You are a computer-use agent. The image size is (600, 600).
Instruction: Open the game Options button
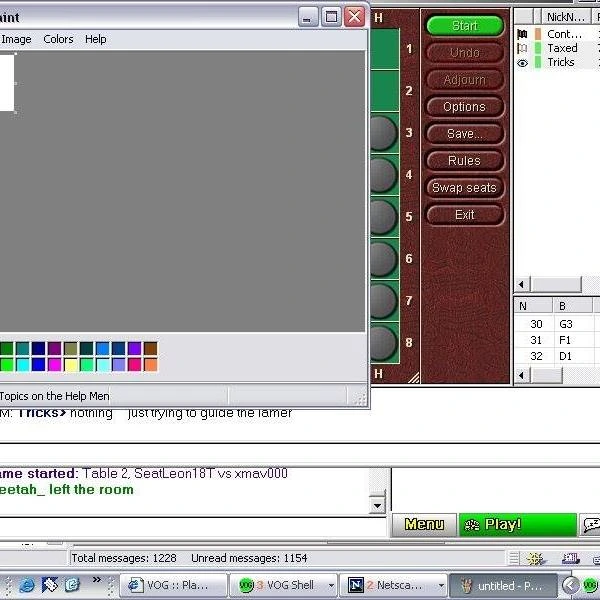465,107
